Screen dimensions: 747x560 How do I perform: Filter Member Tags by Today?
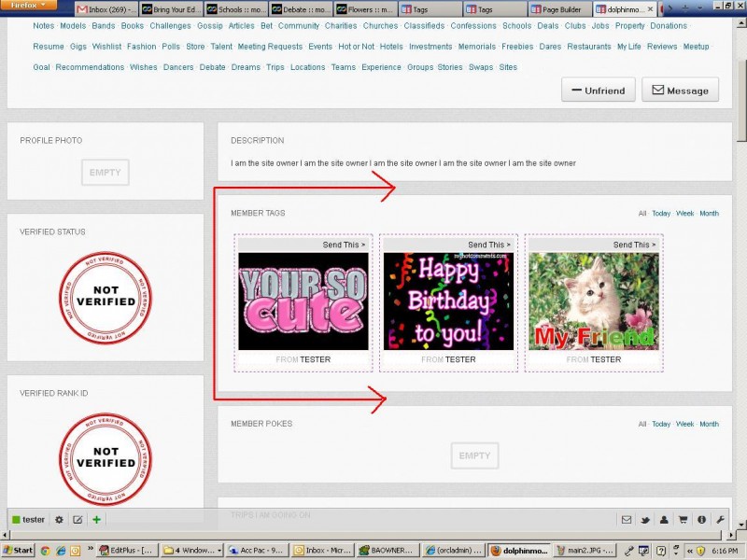tap(661, 214)
